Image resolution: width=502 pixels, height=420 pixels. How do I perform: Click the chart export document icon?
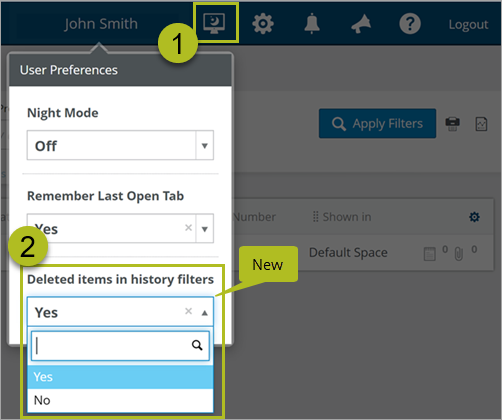click(481, 124)
